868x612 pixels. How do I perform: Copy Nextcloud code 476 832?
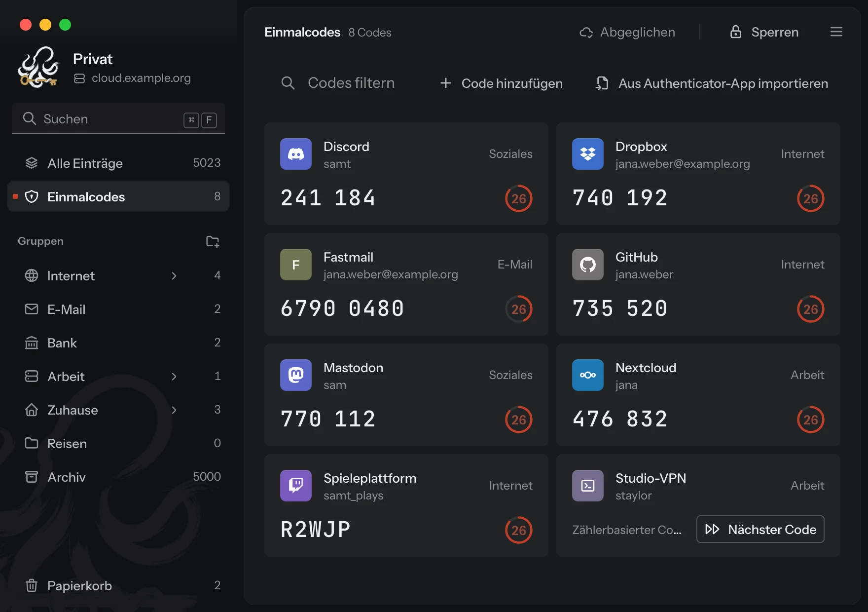pyautogui.click(x=620, y=419)
